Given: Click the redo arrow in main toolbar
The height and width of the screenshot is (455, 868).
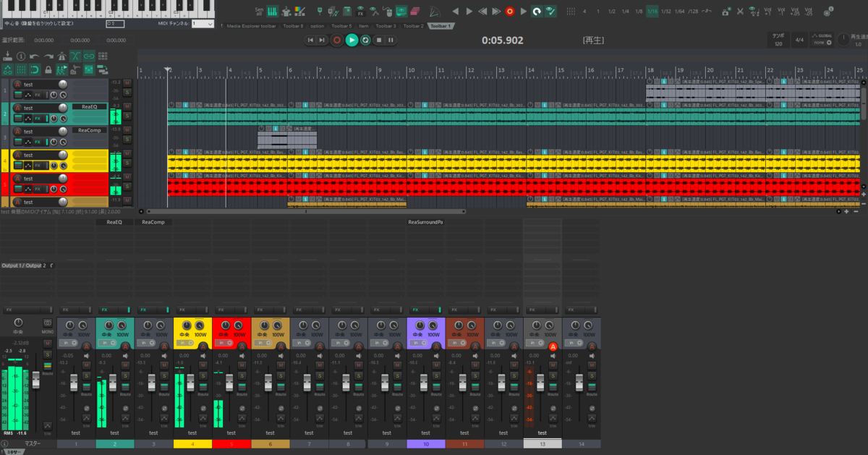Looking at the screenshot, I should point(48,56).
